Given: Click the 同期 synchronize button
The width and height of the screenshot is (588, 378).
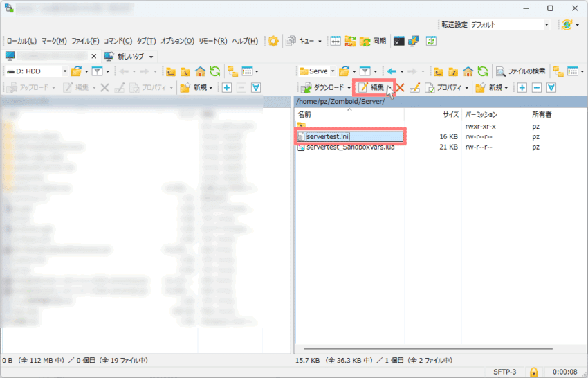Looking at the screenshot, I should pos(373,41).
